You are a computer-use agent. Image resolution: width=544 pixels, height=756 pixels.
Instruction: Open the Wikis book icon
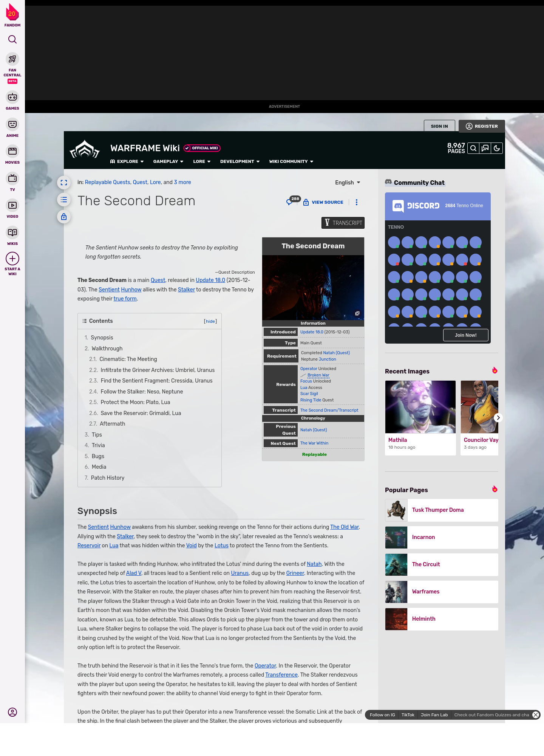coord(12,232)
